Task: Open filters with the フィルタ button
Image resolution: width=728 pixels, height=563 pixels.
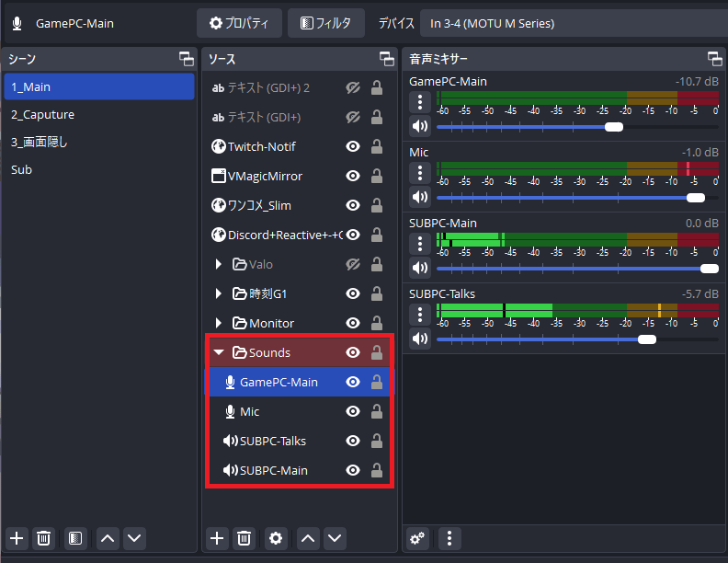Action: 326,23
